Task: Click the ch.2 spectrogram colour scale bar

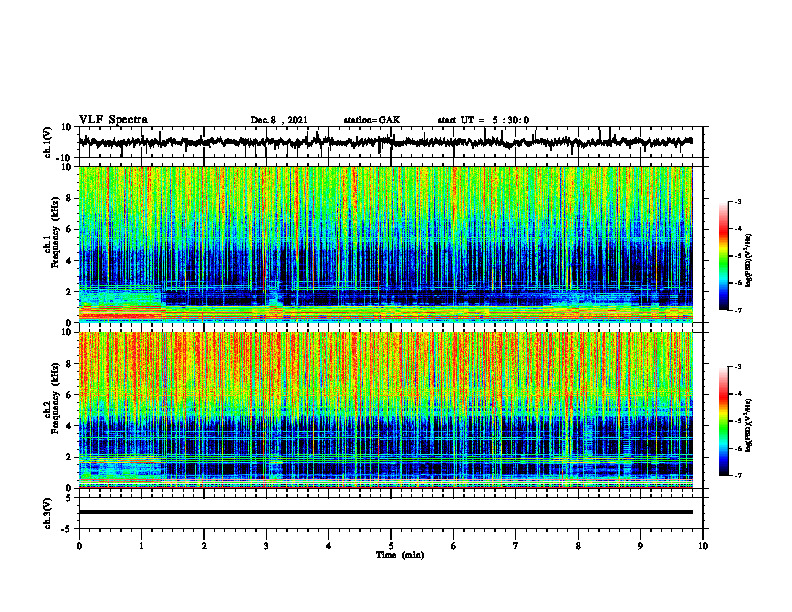Action: pos(724,421)
